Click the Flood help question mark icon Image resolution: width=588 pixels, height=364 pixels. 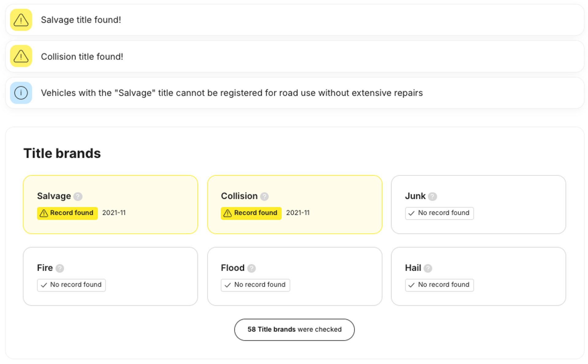tap(251, 268)
